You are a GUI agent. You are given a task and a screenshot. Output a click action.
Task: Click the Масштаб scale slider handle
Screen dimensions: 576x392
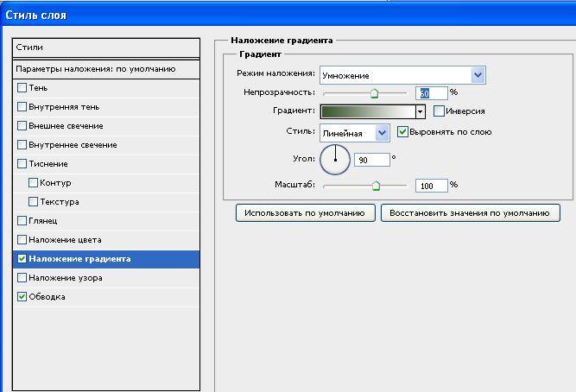376,186
